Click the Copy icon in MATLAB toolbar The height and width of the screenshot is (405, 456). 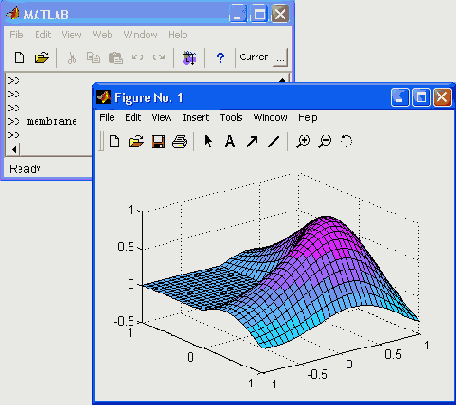coord(93,58)
